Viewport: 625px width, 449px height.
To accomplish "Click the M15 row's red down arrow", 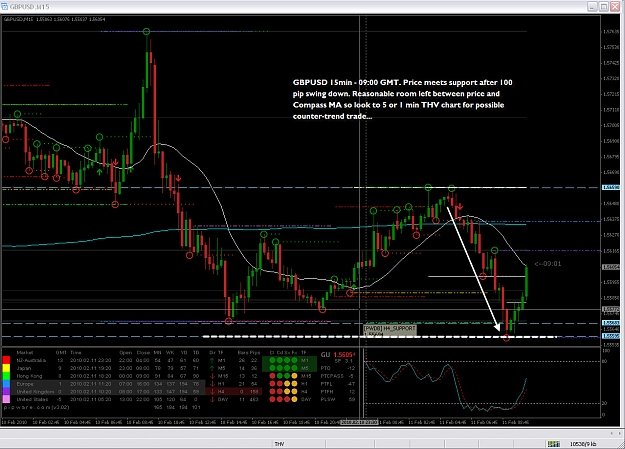I will 212,376.
